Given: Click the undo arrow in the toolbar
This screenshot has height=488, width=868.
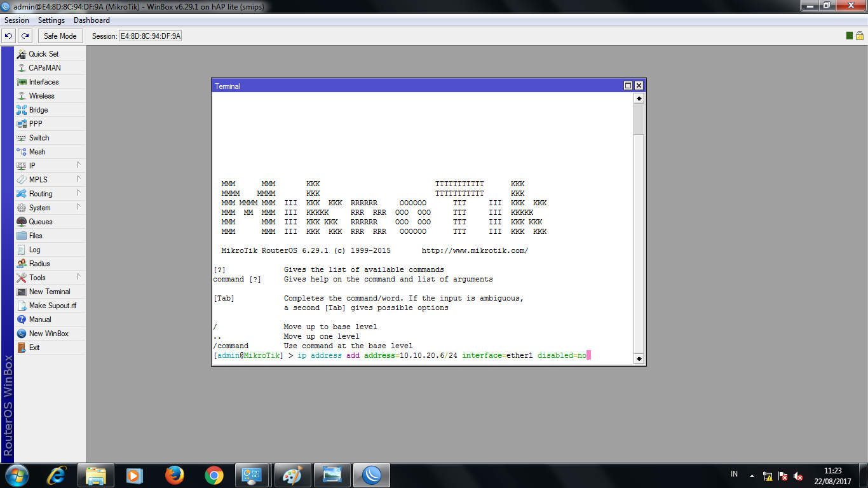Looking at the screenshot, I should (8, 36).
